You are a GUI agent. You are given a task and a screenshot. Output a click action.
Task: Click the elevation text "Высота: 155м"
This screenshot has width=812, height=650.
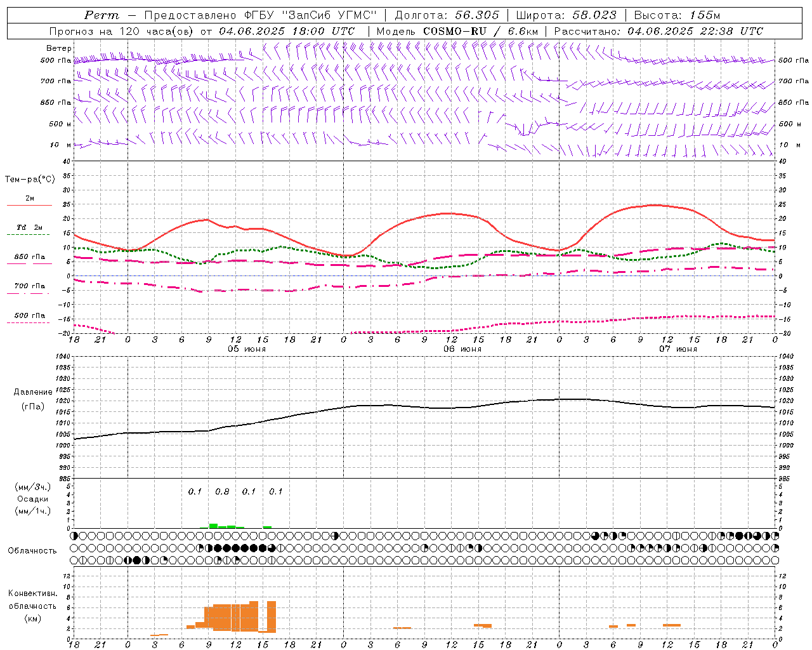[x=677, y=15]
